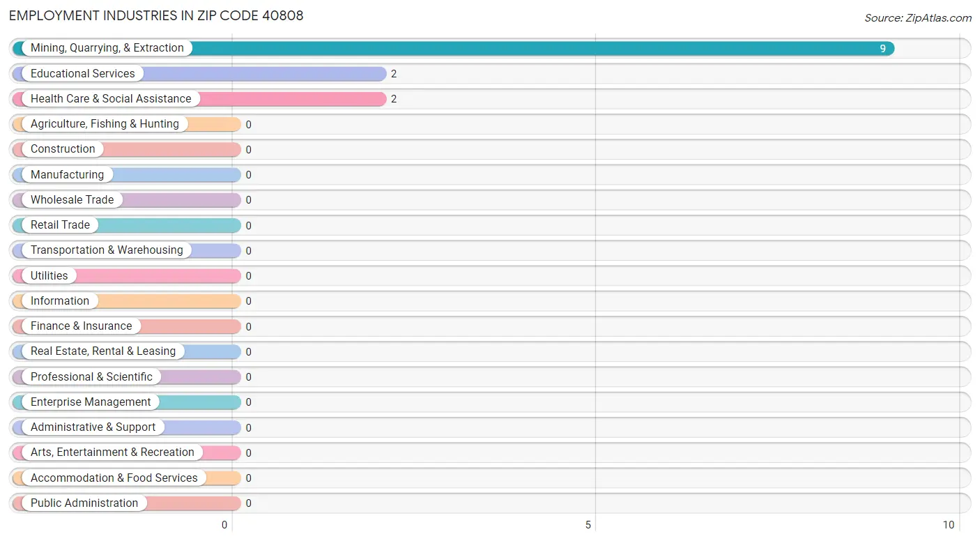The height and width of the screenshot is (541, 980).
Task: Click the value 0 beside the Finance & Insurance bar
Action: click(248, 327)
